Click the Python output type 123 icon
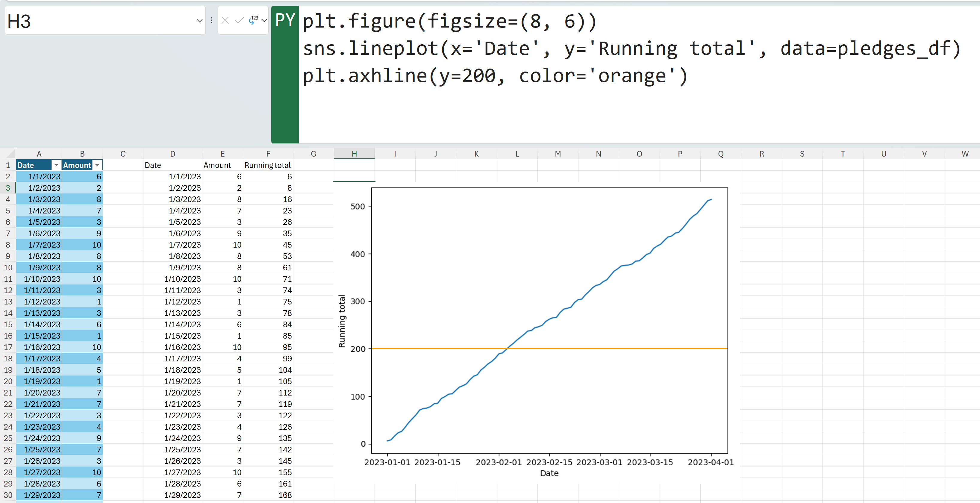980x503 pixels. tap(253, 21)
